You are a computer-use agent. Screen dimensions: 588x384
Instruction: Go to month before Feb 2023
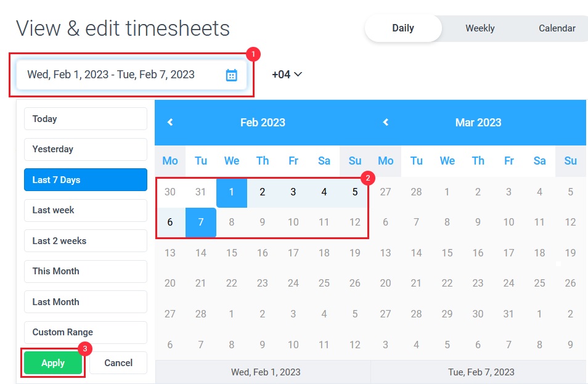(x=170, y=122)
